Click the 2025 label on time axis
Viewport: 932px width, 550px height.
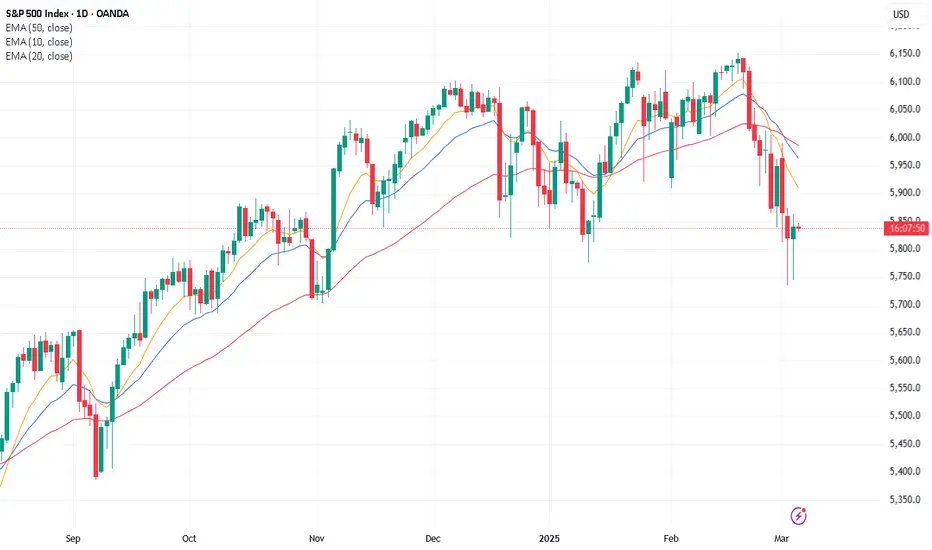pyautogui.click(x=549, y=539)
